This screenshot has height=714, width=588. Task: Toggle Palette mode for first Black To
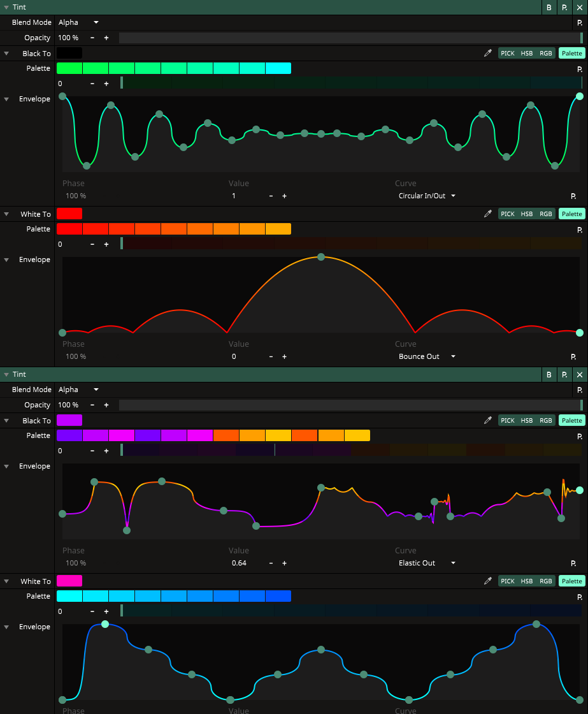tap(571, 54)
